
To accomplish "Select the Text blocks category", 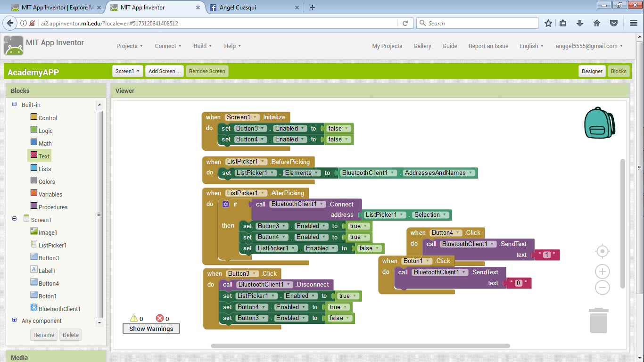I will (39, 156).
